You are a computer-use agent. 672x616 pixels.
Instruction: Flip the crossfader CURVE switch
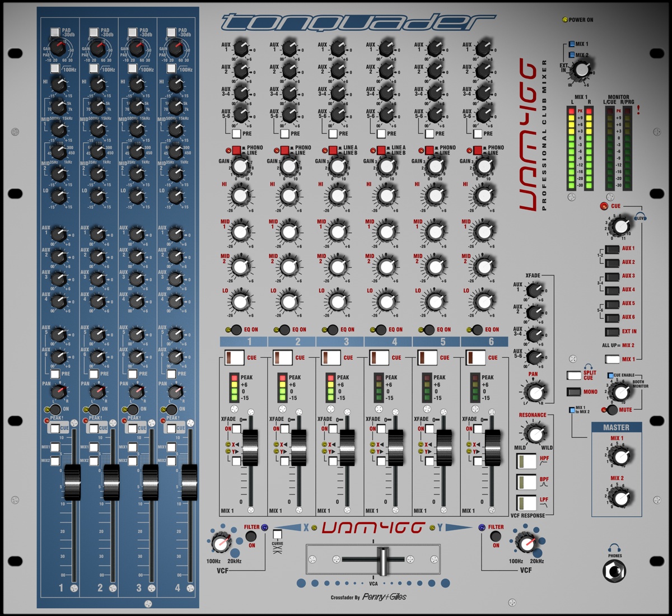click(277, 535)
